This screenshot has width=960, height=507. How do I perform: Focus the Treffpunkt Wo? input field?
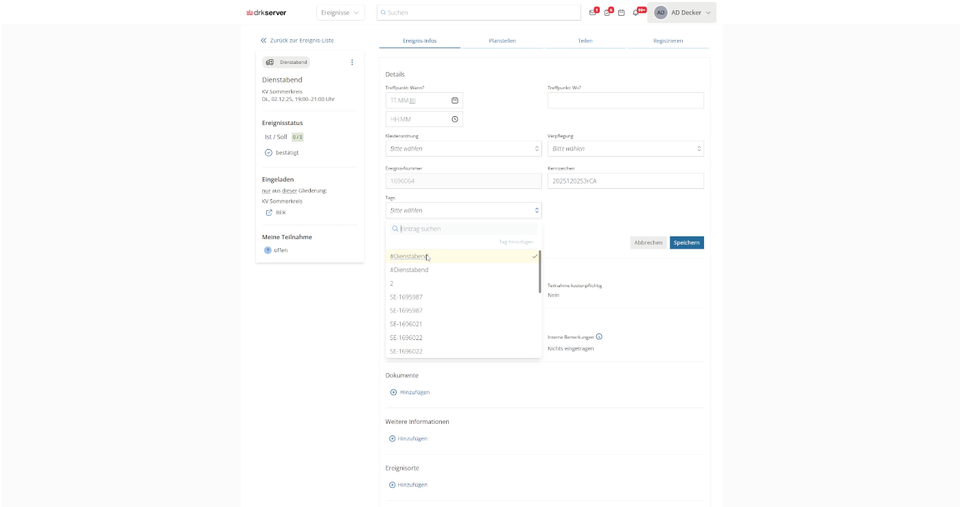point(625,101)
